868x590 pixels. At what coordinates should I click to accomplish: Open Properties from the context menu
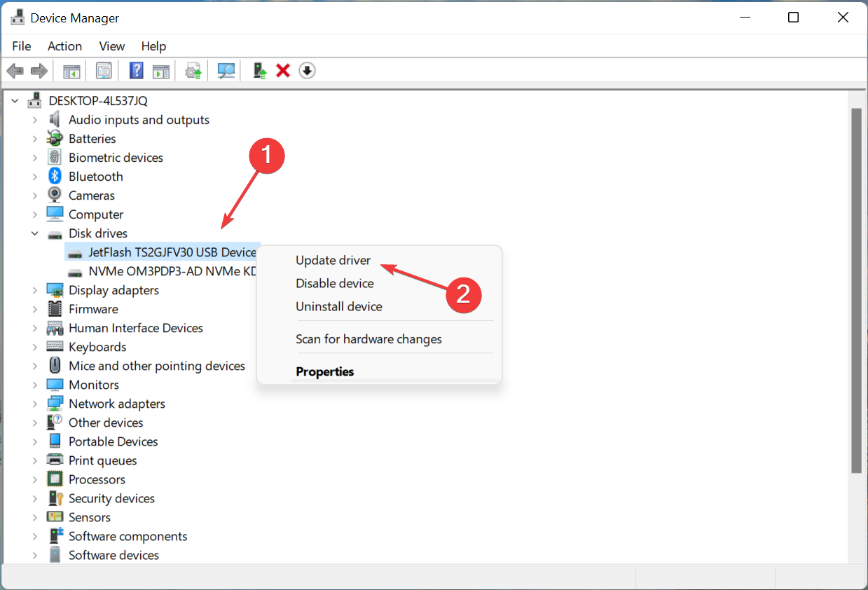[x=325, y=371]
